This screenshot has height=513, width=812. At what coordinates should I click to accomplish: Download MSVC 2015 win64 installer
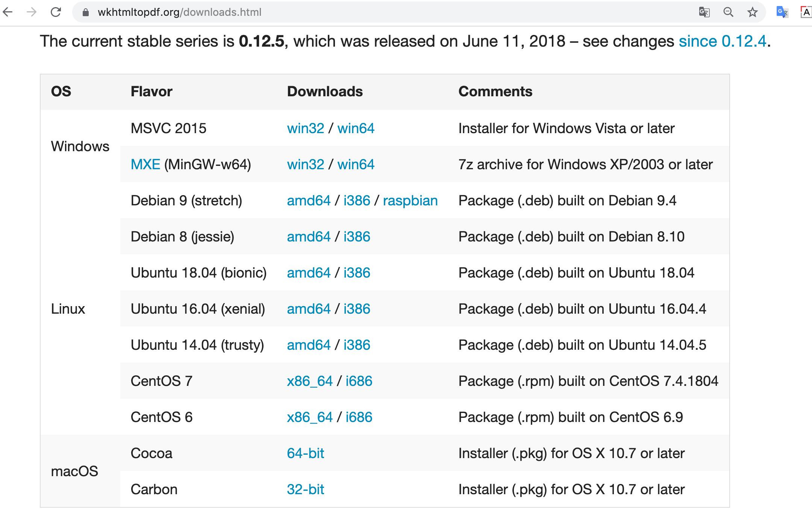tap(356, 129)
